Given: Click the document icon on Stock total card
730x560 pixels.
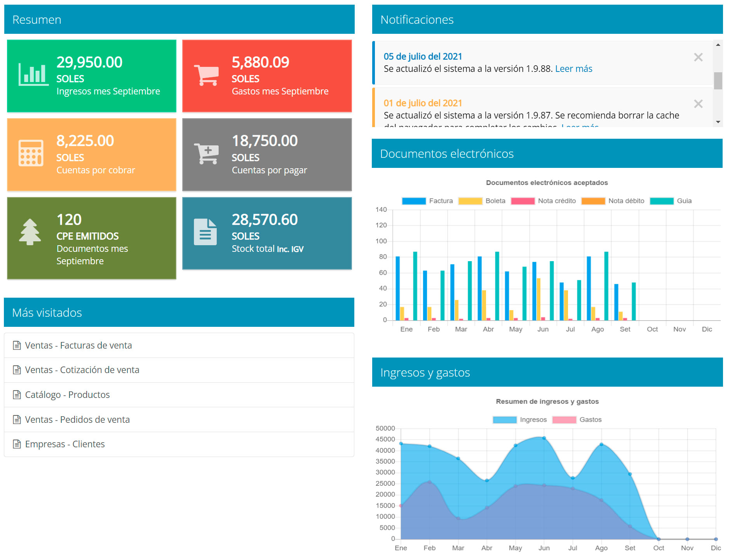Looking at the screenshot, I should coord(205,232).
